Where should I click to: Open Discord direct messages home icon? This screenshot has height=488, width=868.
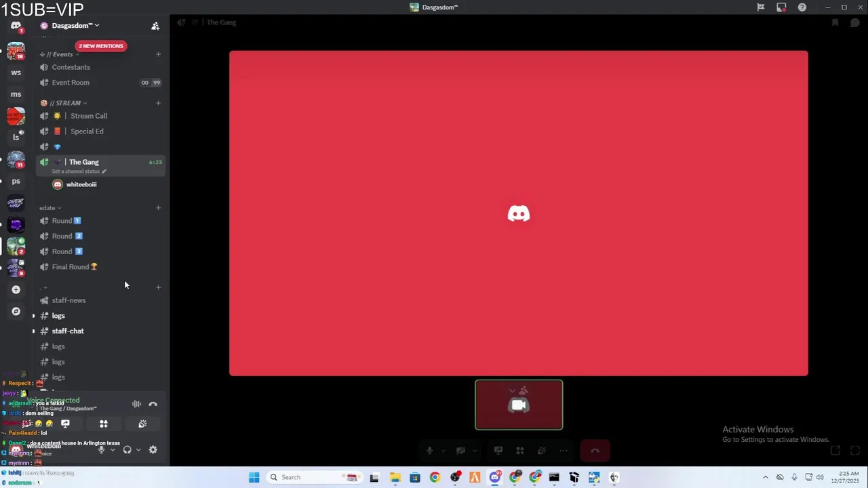coord(16,26)
